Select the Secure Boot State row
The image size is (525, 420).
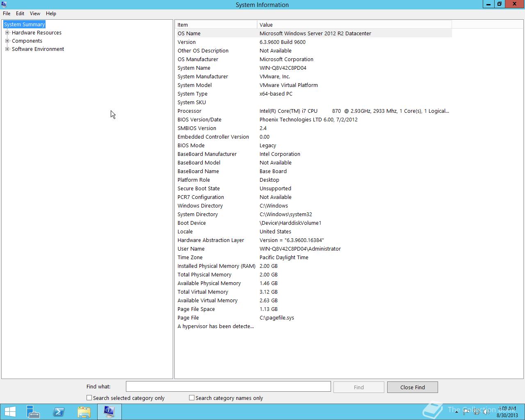(x=314, y=188)
